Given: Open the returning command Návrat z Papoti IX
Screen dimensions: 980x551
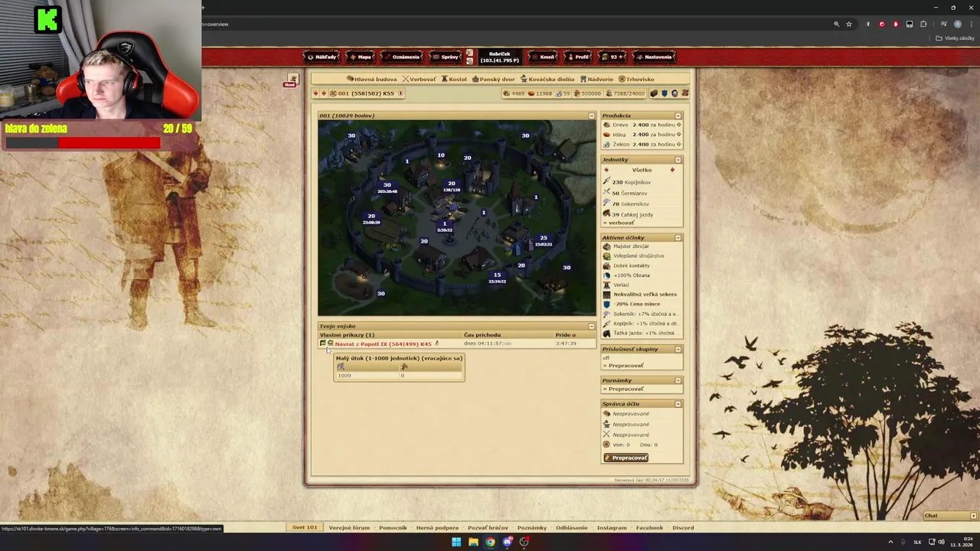Looking at the screenshot, I should pos(383,344).
